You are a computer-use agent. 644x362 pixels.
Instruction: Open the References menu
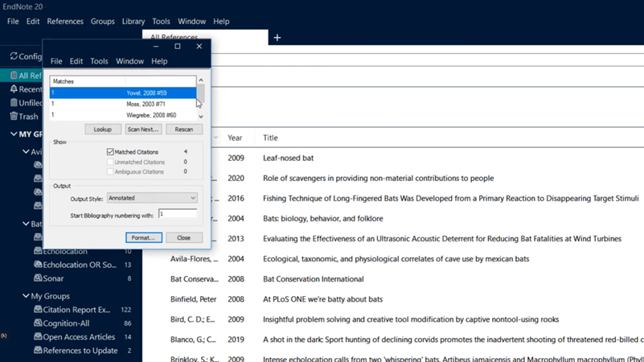[65, 22]
